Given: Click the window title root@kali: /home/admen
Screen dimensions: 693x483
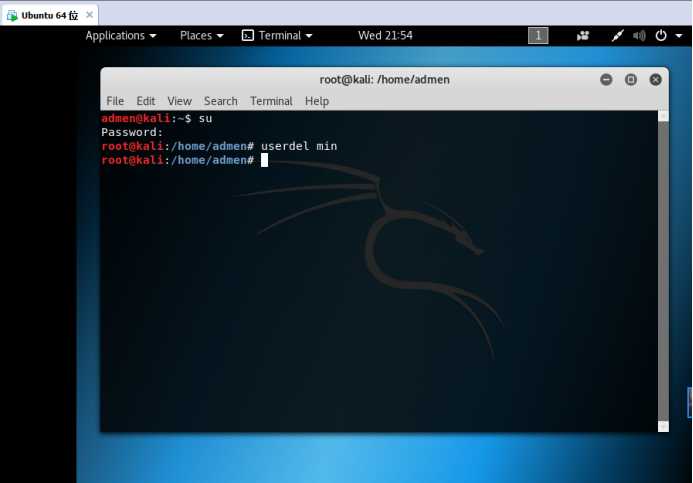Looking at the screenshot, I should coord(385,80).
